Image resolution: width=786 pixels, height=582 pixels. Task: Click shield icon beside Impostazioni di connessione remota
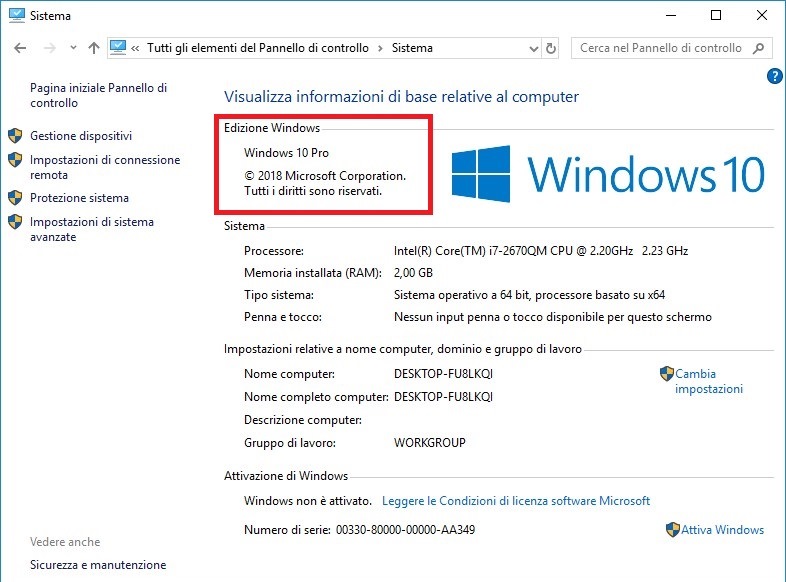coord(15,160)
